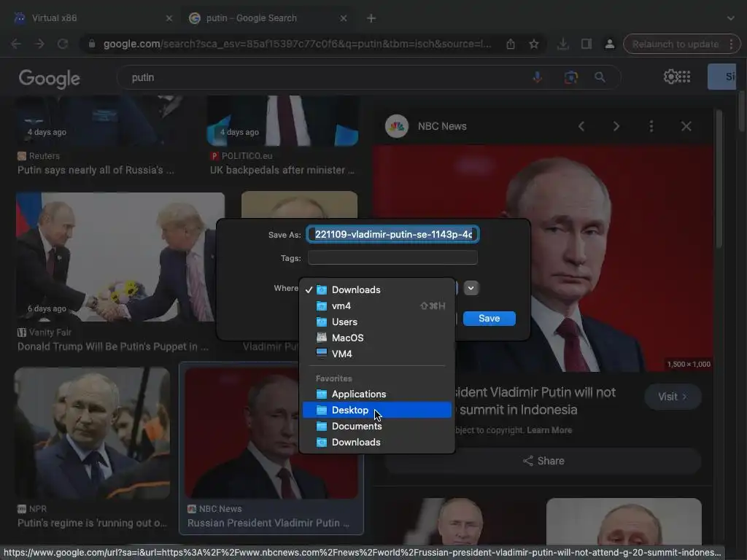Image resolution: width=747 pixels, height=560 pixels.
Task: Close the image preview panel
Action: 686,126
